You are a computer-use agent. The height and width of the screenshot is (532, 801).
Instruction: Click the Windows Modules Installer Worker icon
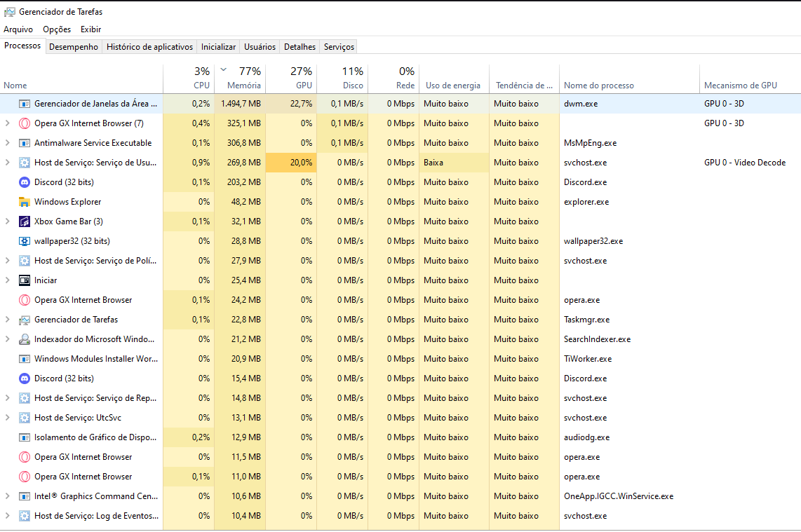tap(24, 359)
